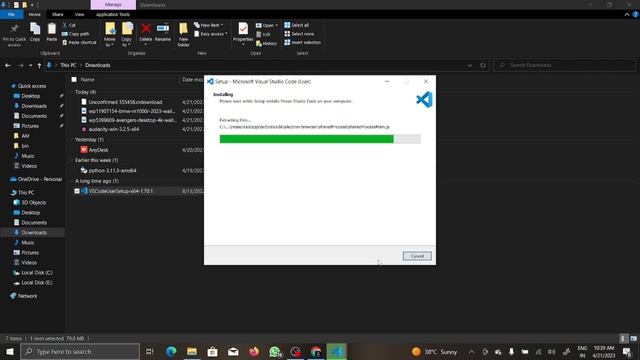This screenshot has height=360, width=640.
Task: Switch to Application Tools tab
Action: pyautogui.click(x=113, y=15)
